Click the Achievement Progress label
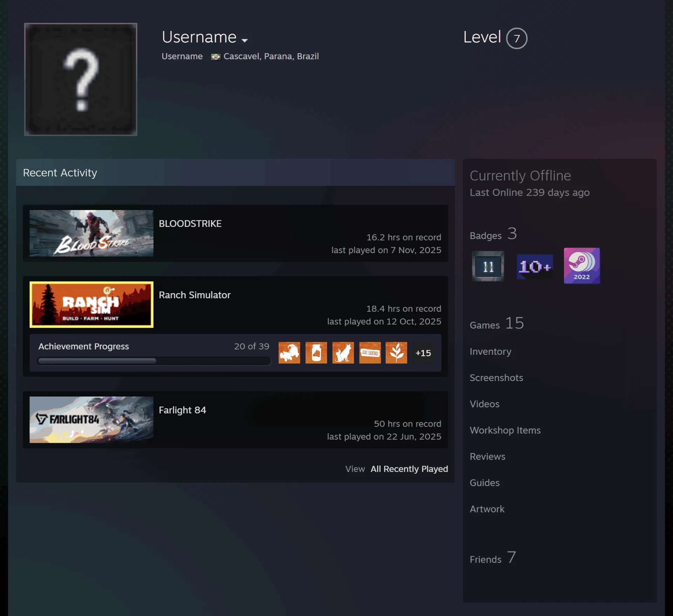Screen dimensions: 673x616 [83, 346]
